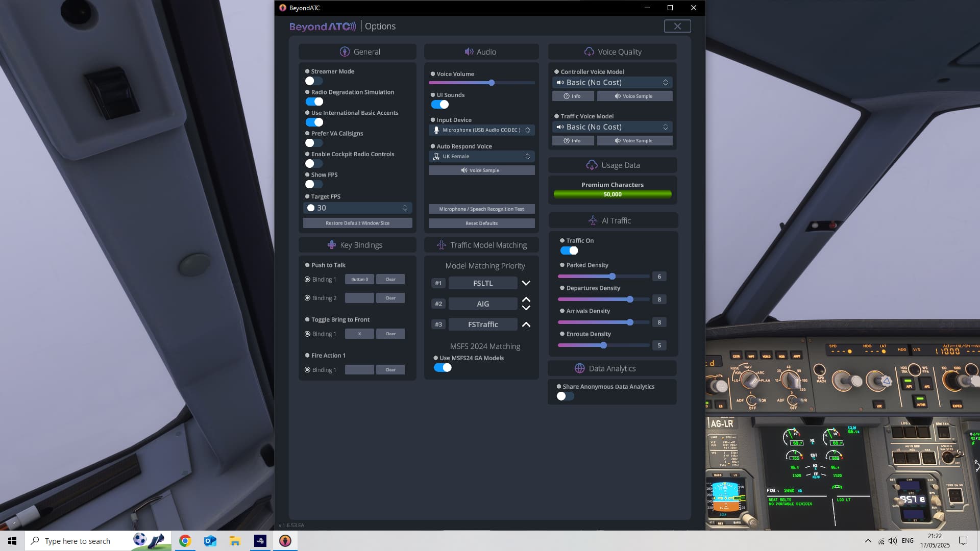
Task: Click speaker icon in Traffic Voice Model box
Action: pos(560,127)
